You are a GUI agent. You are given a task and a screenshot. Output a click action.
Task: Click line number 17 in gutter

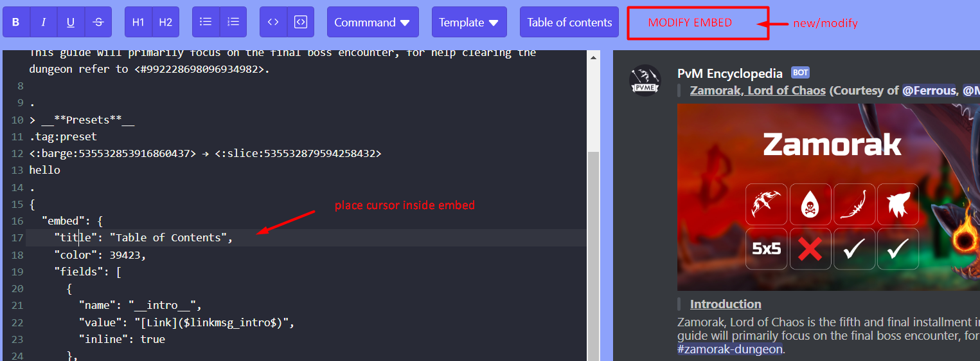17,238
